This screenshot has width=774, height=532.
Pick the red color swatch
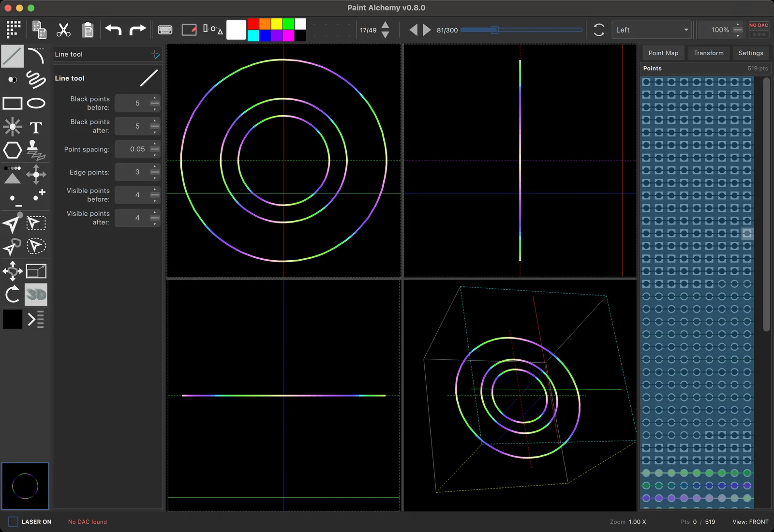tap(253, 24)
